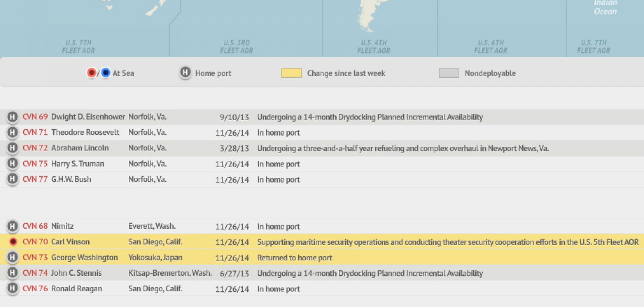Viewport: 644px width, 307px height.
Task: Click the home port icon beside CVN 69
Action: coord(12,117)
